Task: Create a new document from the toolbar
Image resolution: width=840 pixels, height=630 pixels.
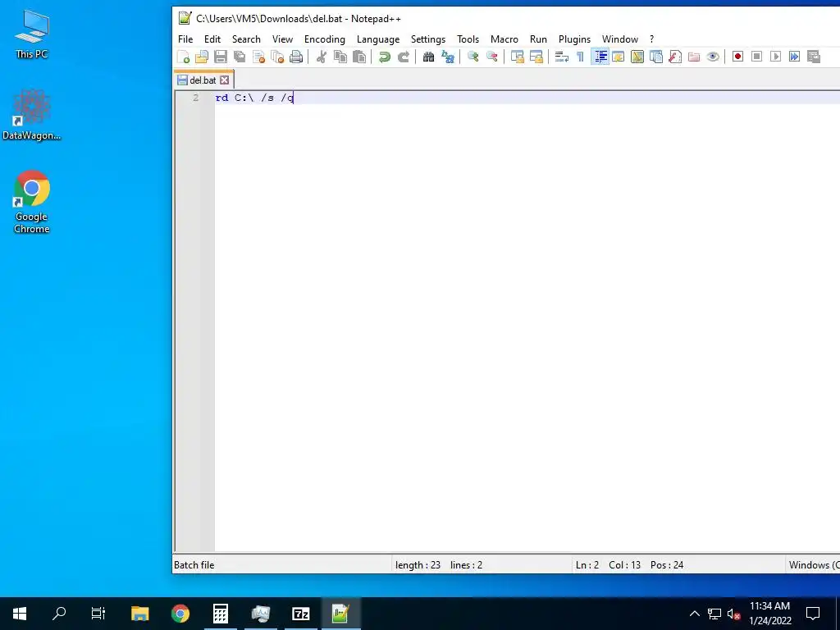Action: click(183, 57)
